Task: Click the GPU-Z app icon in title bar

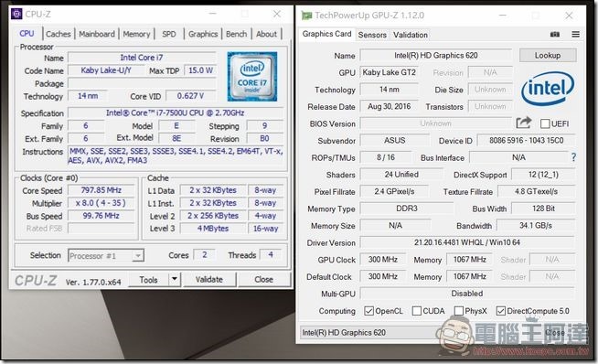Action: [306, 16]
